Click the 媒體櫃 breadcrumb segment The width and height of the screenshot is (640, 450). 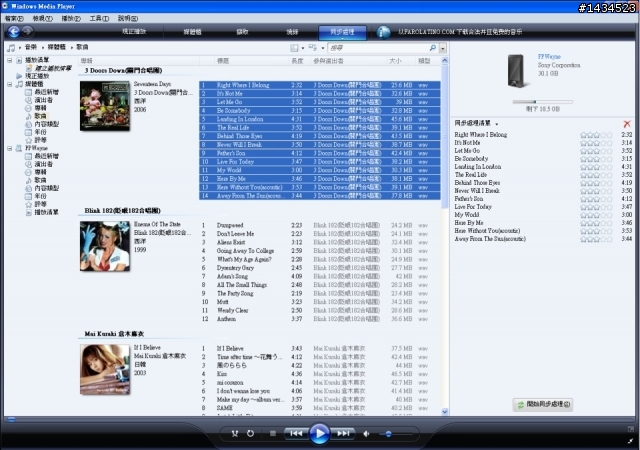click(x=57, y=47)
